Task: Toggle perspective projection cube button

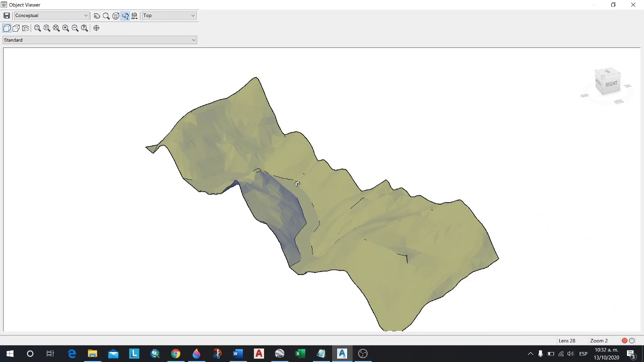Action: (16, 28)
